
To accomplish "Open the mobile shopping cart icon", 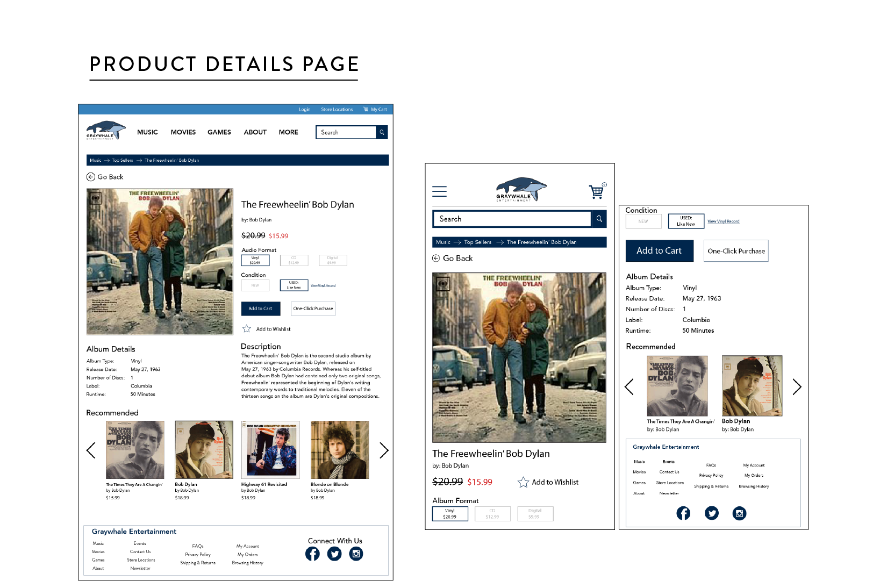I will click(x=597, y=191).
